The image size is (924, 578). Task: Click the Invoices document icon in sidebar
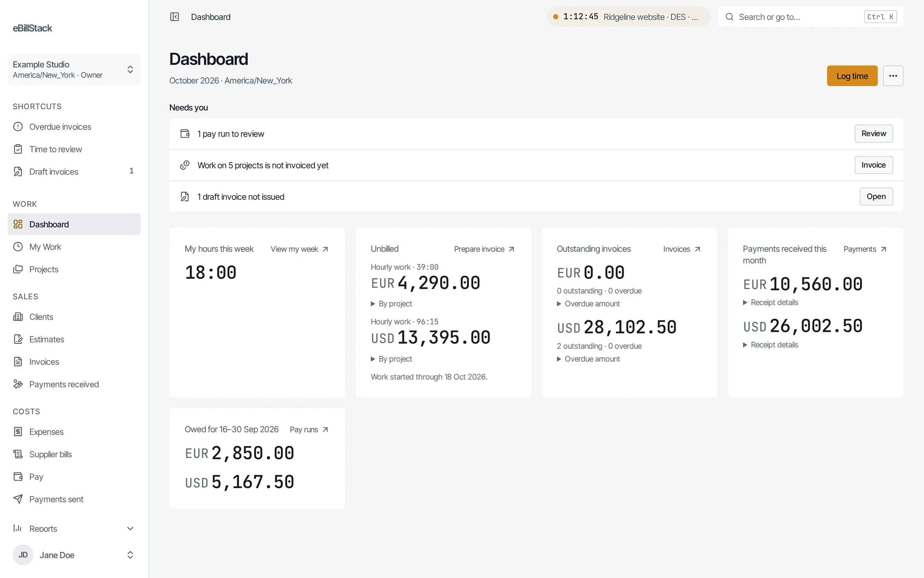pos(18,362)
